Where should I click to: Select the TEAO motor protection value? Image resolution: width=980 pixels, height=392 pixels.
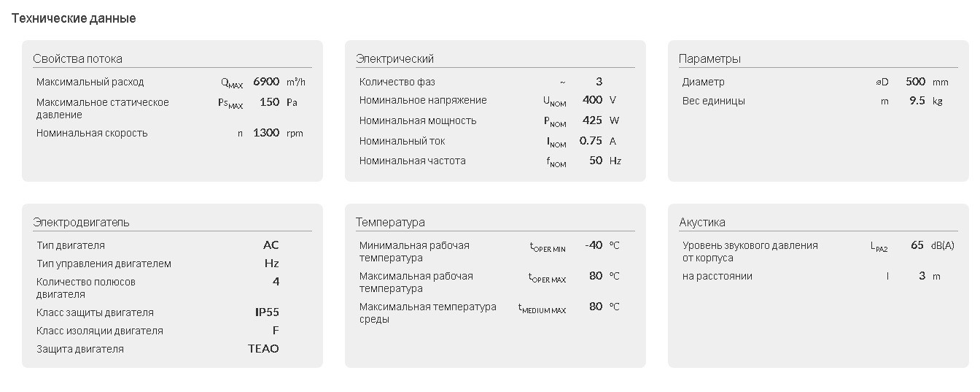pos(263,349)
